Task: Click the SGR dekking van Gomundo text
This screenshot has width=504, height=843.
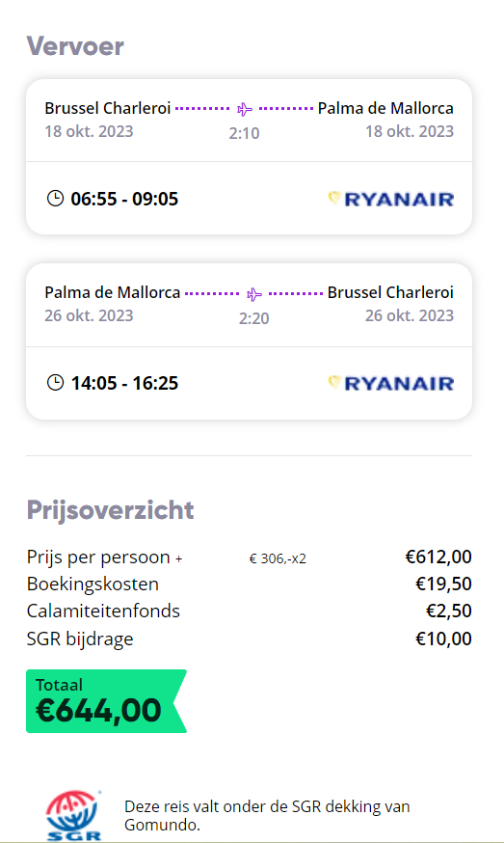Action: click(x=267, y=816)
